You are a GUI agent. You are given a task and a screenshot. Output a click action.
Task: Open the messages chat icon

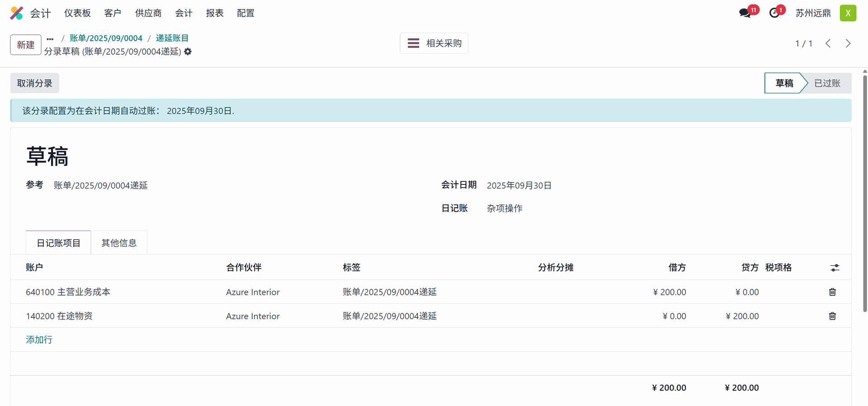click(x=745, y=13)
